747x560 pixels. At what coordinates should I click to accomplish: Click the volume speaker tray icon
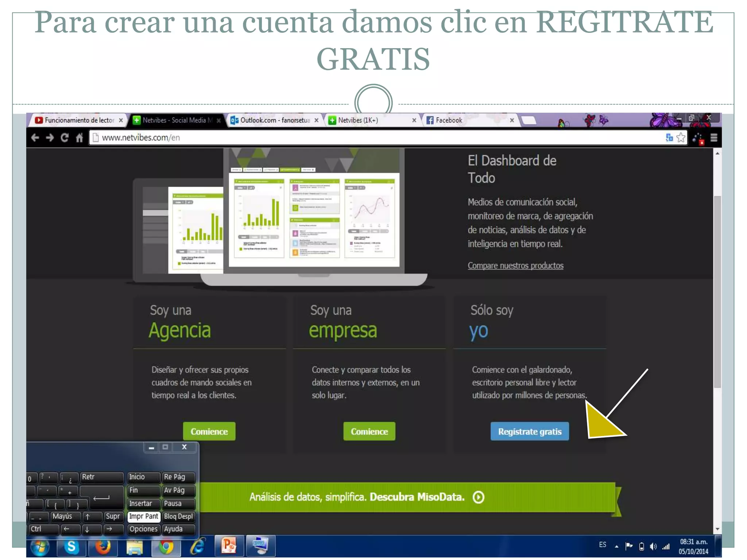click(653, 547)
